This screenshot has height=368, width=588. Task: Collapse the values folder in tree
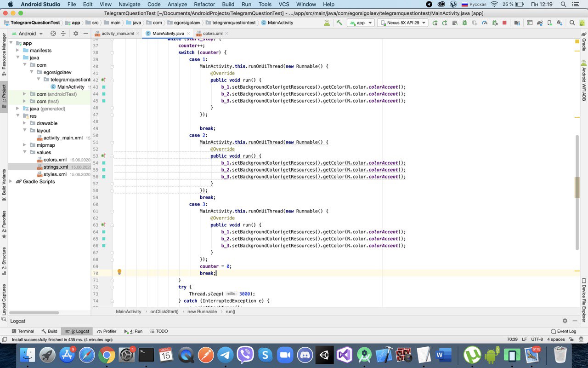(x=25, y=152)
